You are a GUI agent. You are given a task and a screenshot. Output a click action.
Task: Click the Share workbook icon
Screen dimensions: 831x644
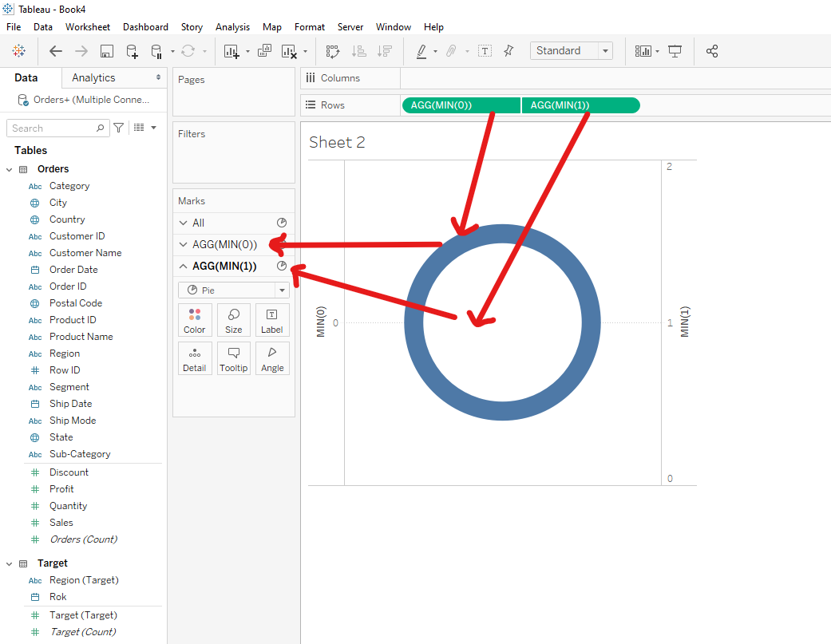coord(712,51)
